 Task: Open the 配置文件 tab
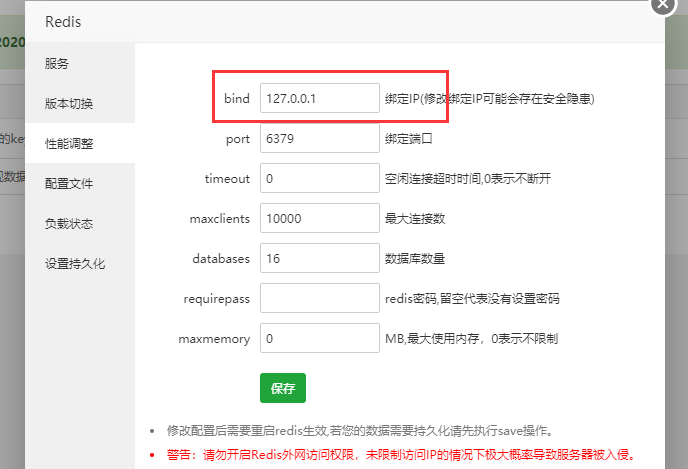tap(80, 183)
